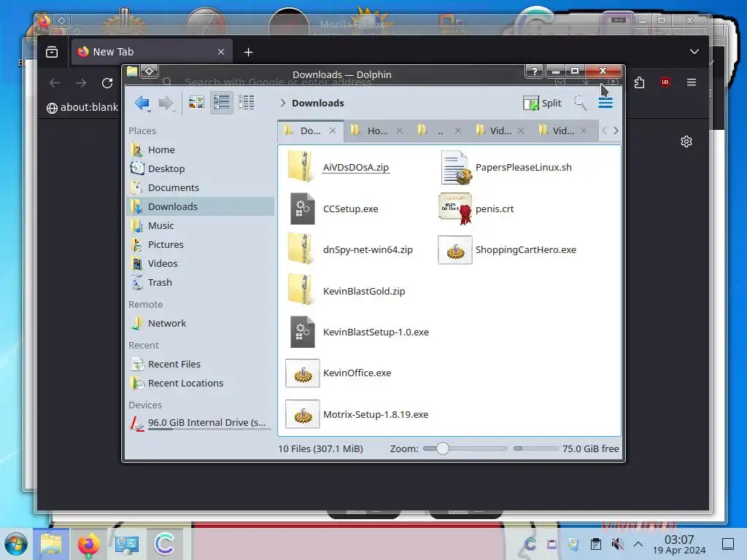Open Firefox application menu
This screenshot has height=560, width=747.
click(692, 82)
